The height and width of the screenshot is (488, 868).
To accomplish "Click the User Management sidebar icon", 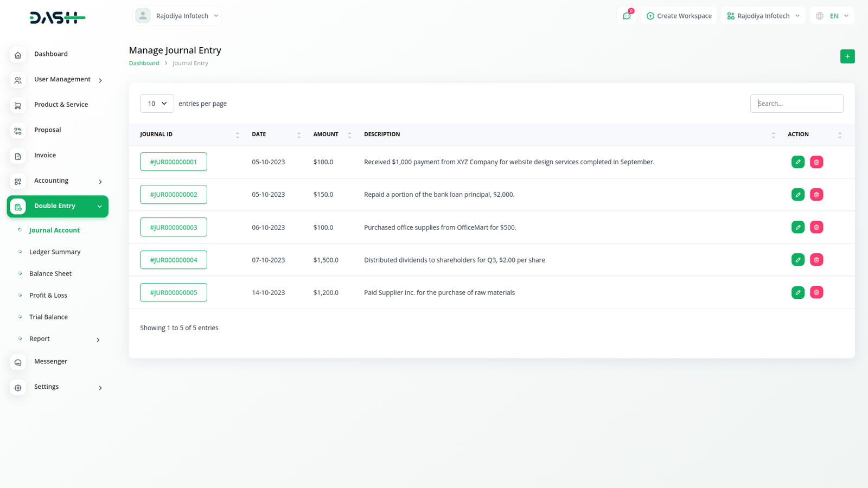I will pyautogui.click(x=18, y=80).
